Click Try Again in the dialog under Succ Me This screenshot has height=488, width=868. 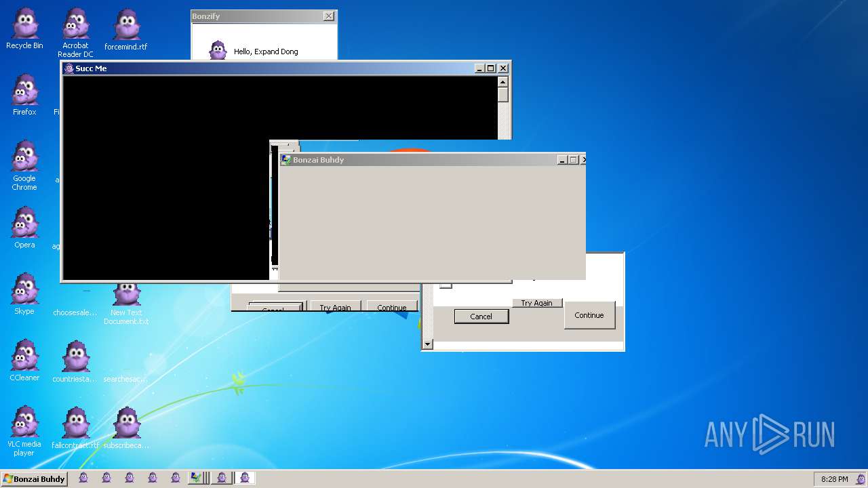(335, 307)
